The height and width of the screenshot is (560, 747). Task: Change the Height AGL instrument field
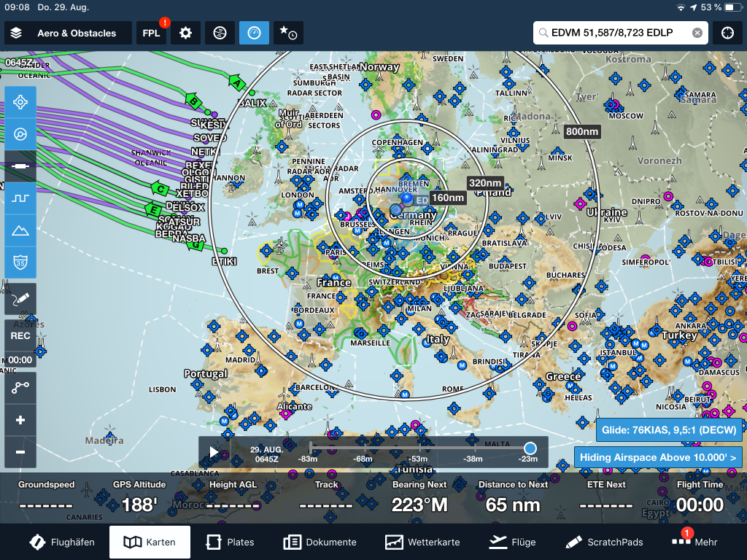(233, 497)
